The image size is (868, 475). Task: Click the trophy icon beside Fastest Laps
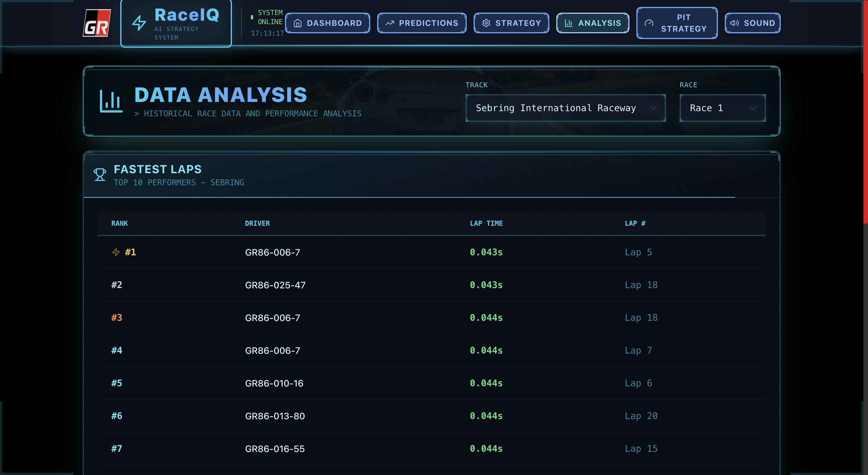[x=100, y=175]
